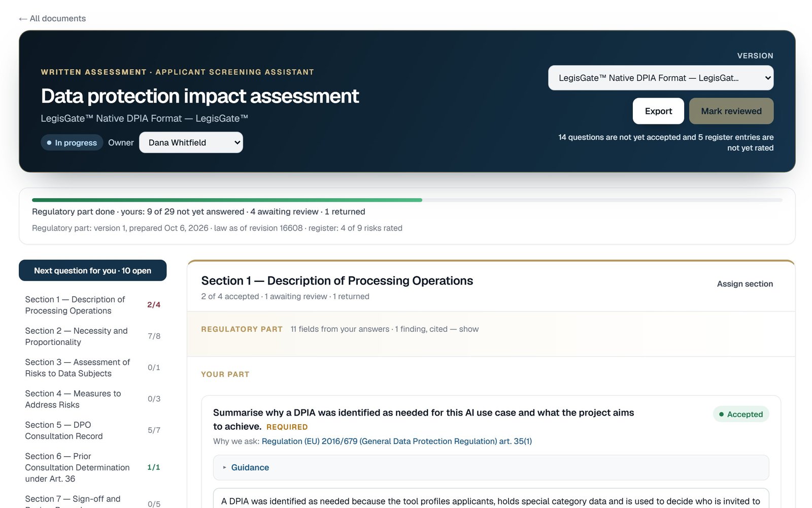The width and height of the screenshot is (812, 508).
Task: Click 'law as of revision 16608' text
Action: pyautogui.click(x=258, y=228)
